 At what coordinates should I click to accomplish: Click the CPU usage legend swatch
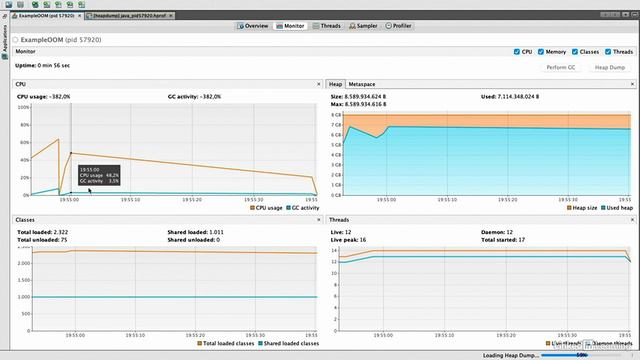click(x=252, y=208)
